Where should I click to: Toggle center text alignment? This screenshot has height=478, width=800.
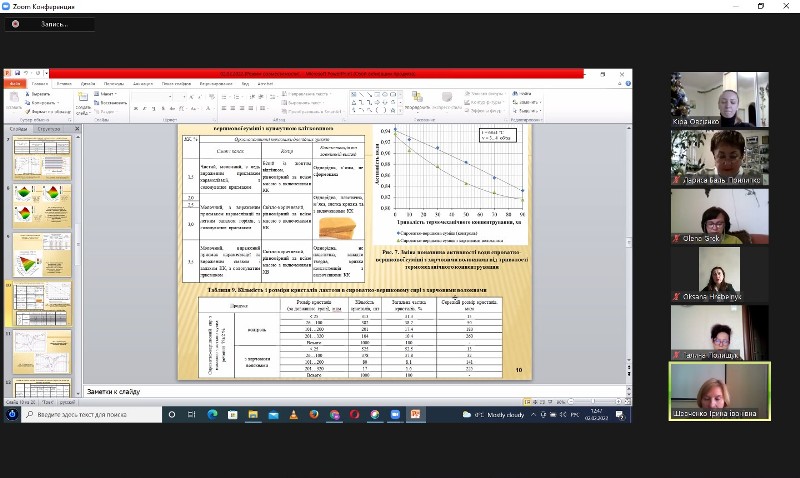pos(233,108)
